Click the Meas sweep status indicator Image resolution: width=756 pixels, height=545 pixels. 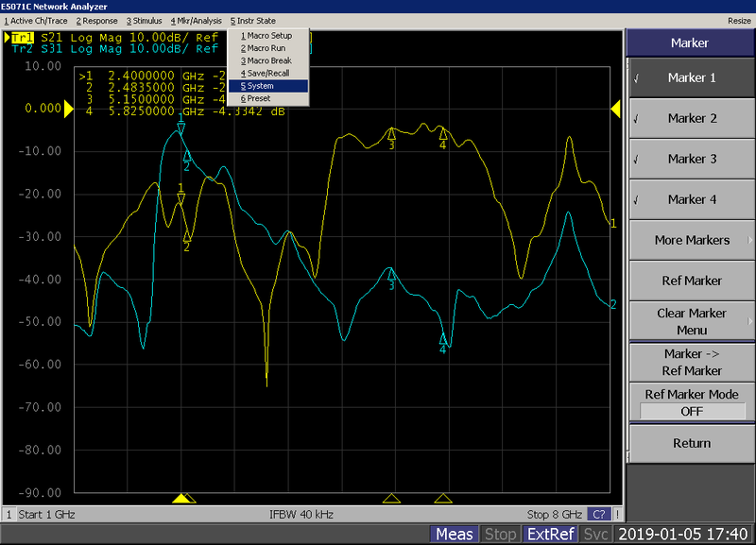click(x=454, y=533)
